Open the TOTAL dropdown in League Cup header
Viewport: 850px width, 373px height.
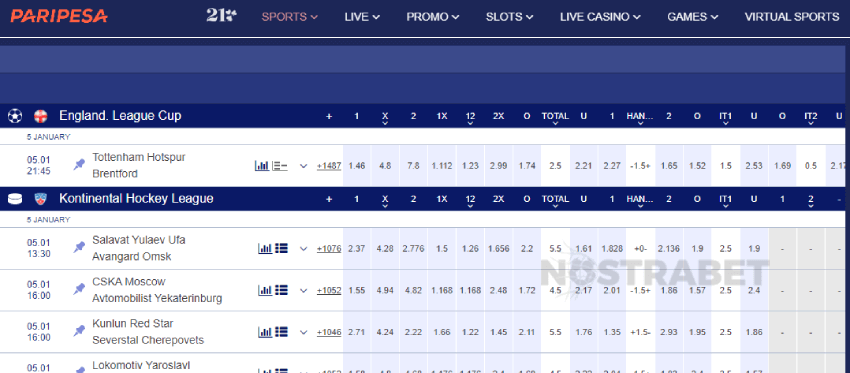(555, 118)
